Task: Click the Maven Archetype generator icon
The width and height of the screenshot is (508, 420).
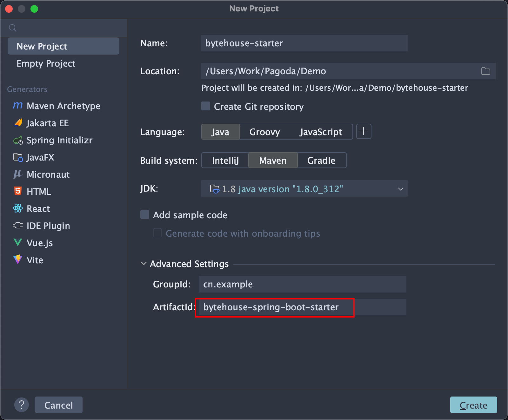Action: coord(18,105)
